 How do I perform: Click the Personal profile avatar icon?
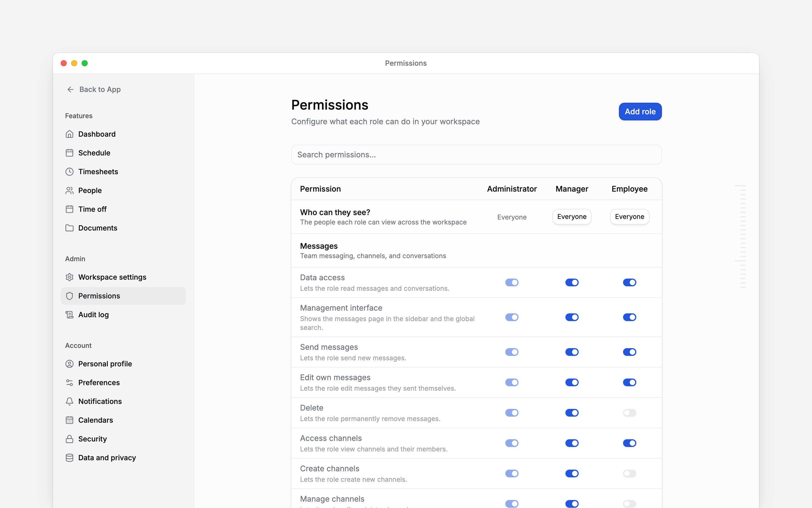[x=70, y=364]
